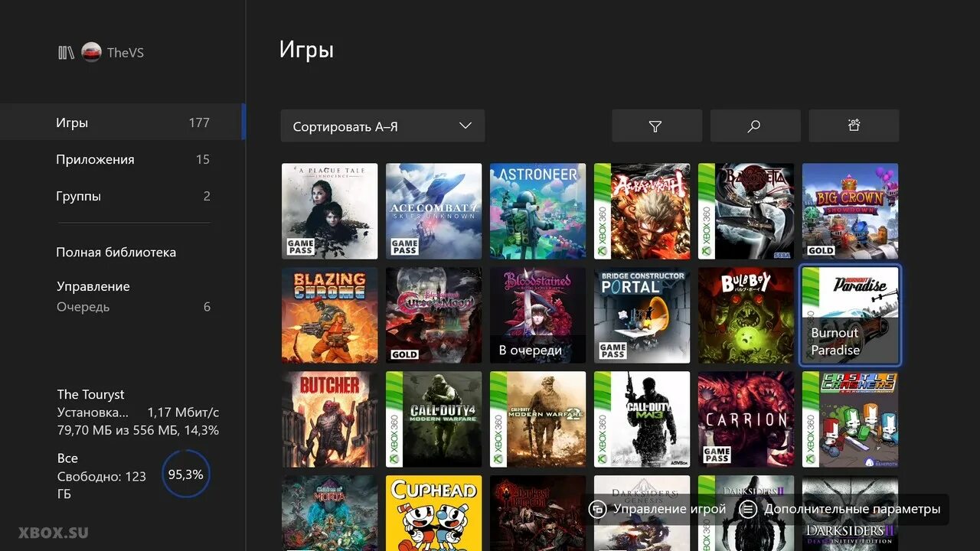
Task: Open Call of Duty MW3 tile
Action: pyautogui.click(x=642, y=419)
